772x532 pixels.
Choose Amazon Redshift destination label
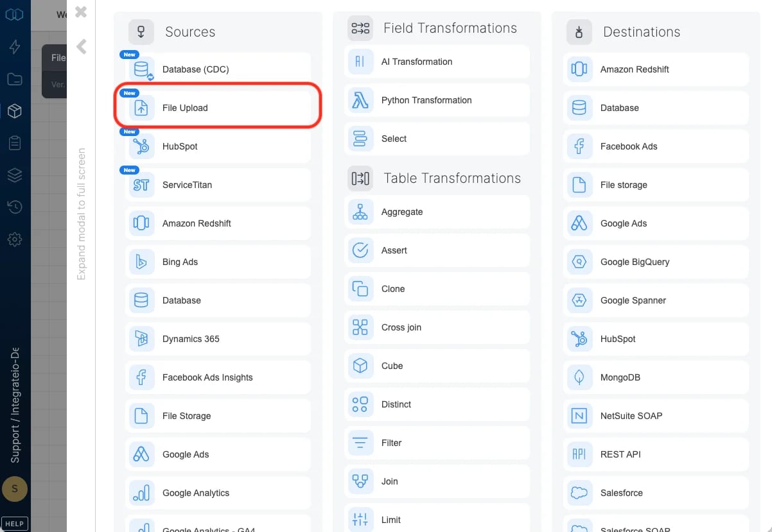(x=635, y=69)
